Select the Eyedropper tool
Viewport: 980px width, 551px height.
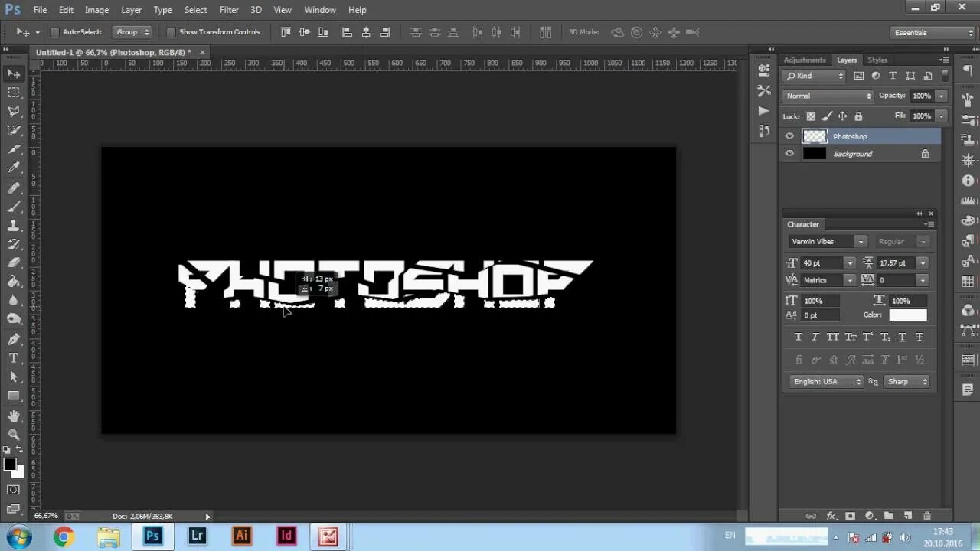[x=14, y=168]
